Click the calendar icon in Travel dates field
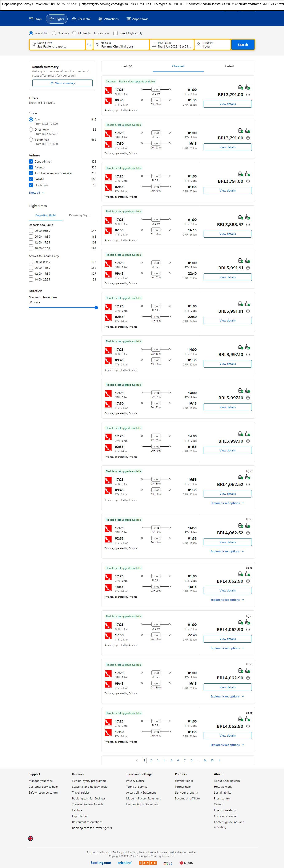This screenshot has width=284, height=868. point(154,45)
